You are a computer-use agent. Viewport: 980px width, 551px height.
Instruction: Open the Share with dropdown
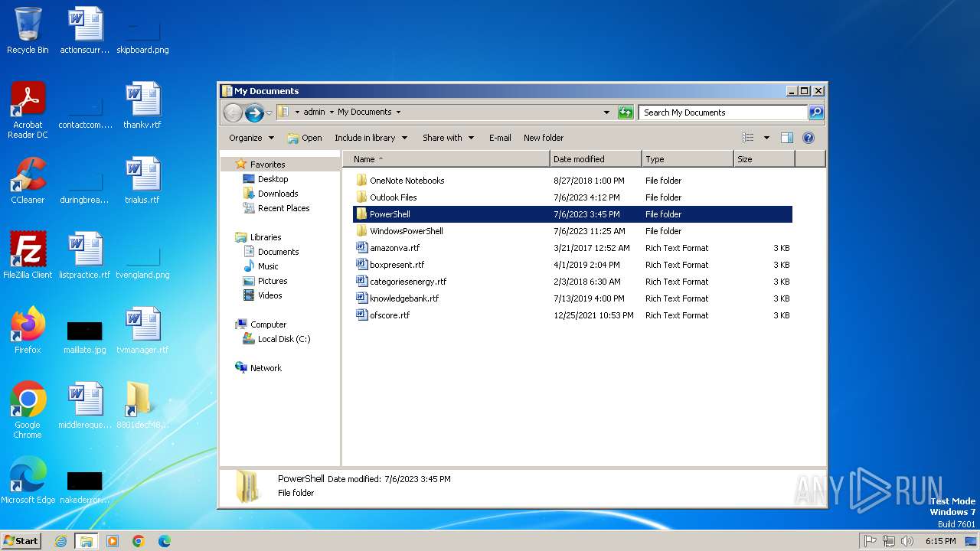click(448, 138)
